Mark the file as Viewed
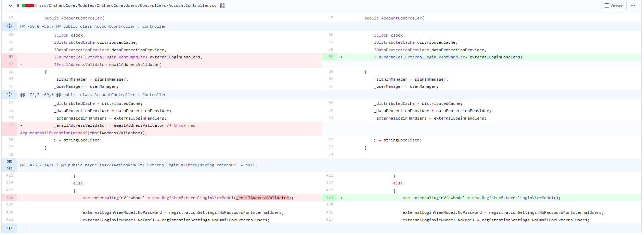 [614, 5]
